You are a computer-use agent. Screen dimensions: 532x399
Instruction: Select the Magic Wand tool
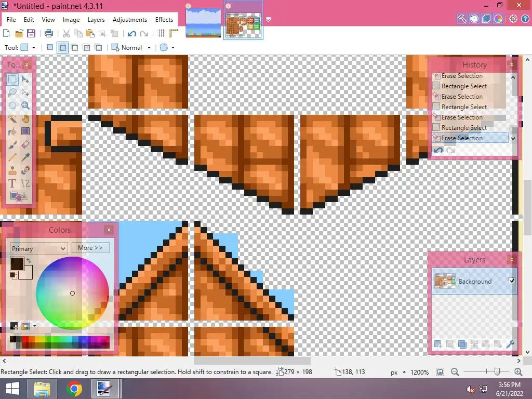[12, 118]
